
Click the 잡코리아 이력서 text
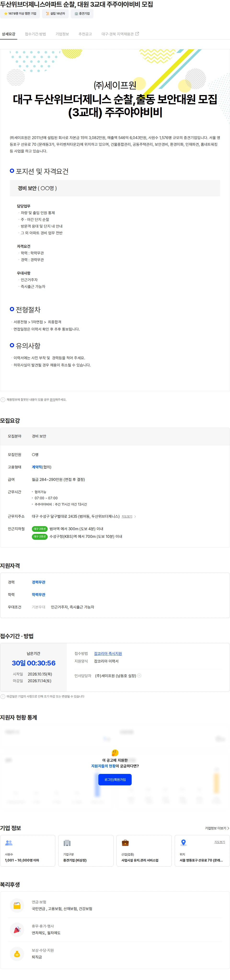(x=106, y=661)
